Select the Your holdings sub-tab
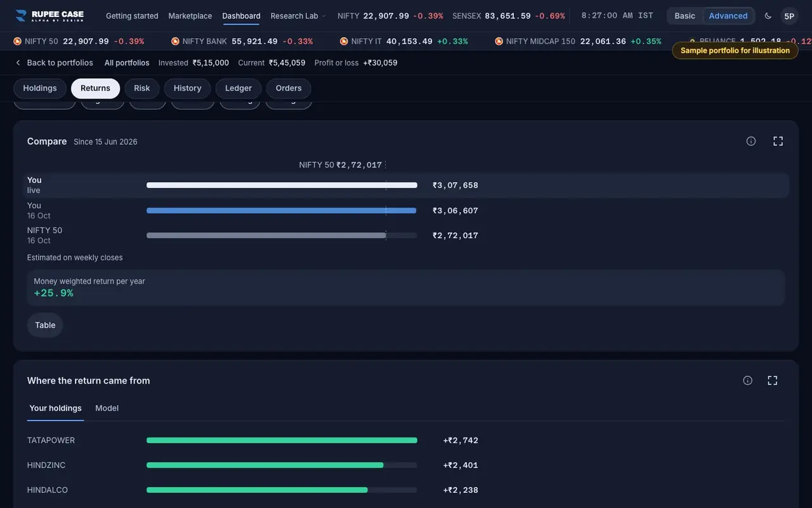This screenshot has width=812, height=508. click(x=56, y=408)
